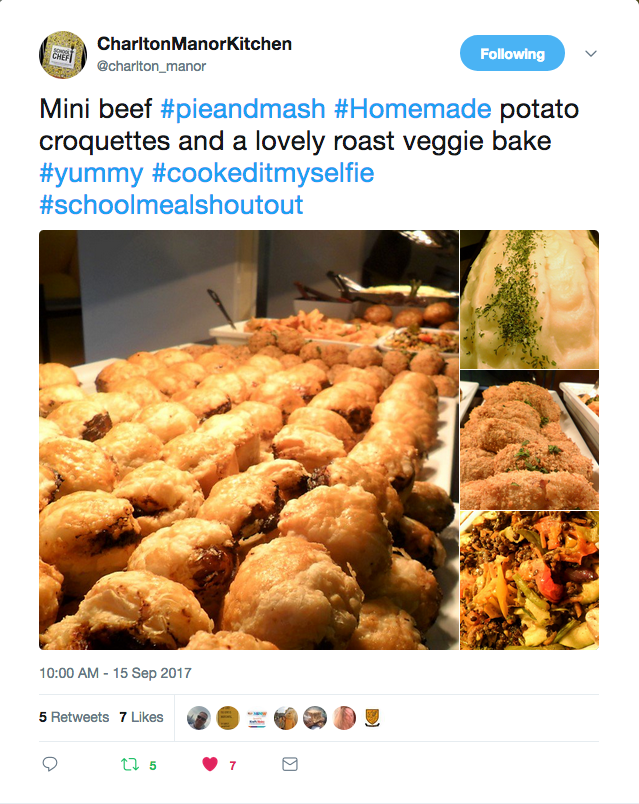Screen dimensions: 639x804
Task: Click the yellow shield crest liker avatar
Action: pyautogui.click(x=372, y=717)
